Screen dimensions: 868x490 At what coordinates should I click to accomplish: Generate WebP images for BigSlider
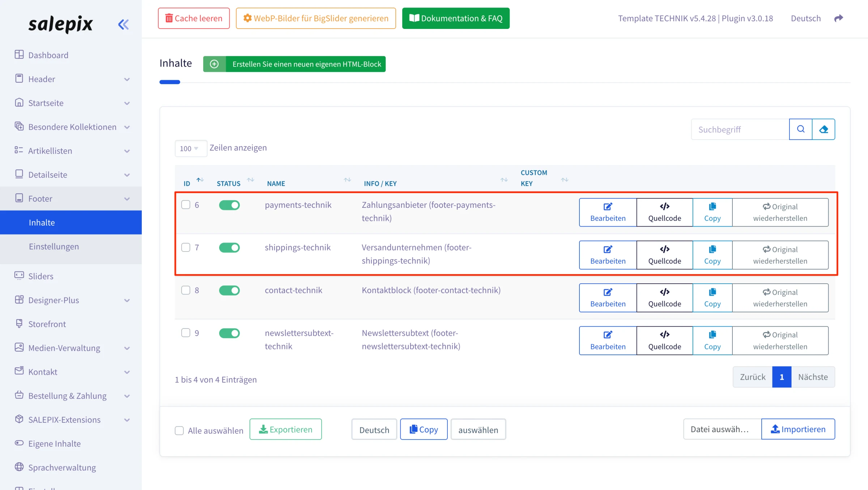[x=316, y=18]
